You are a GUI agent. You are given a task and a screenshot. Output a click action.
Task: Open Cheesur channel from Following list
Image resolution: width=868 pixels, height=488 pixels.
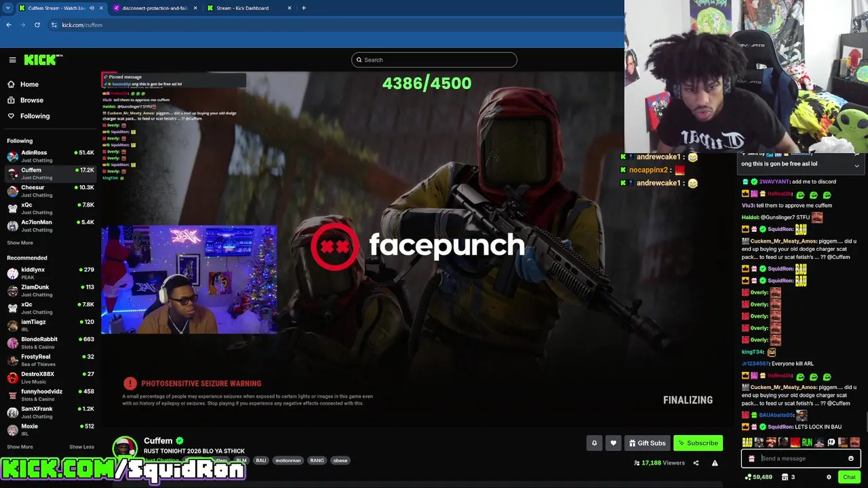click(x=49, y=191)
